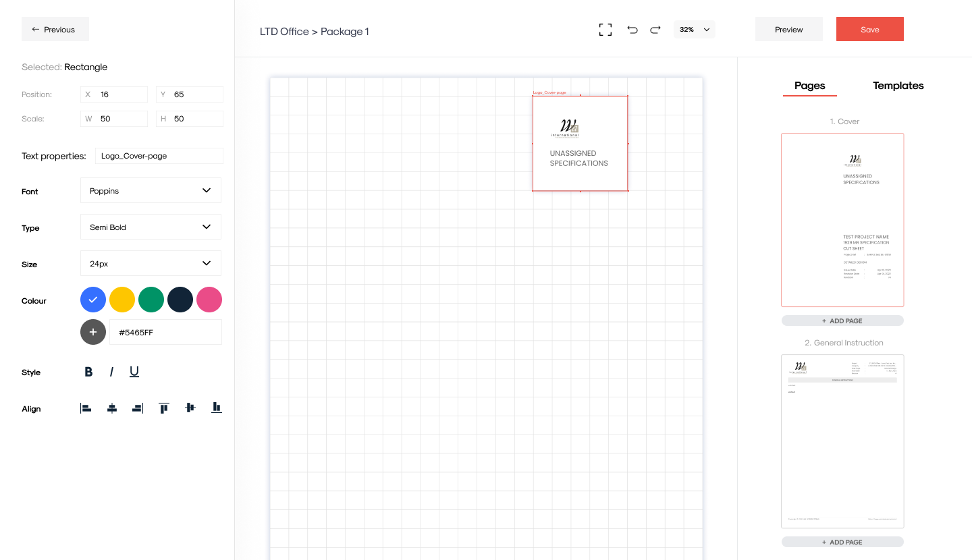972x560 pixels.
Task: Save the Package 1 document
Action: click(869, 29)
